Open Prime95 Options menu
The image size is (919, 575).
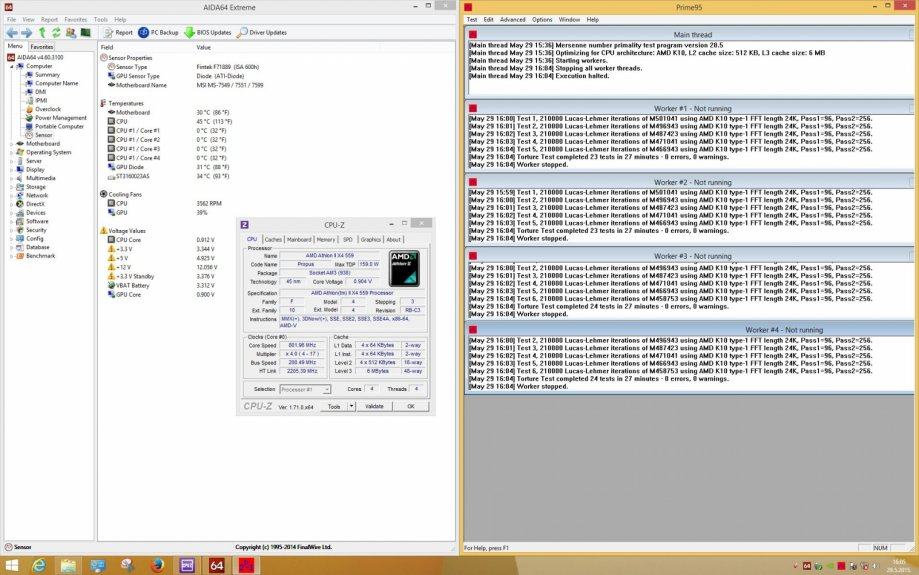[542, 19]
